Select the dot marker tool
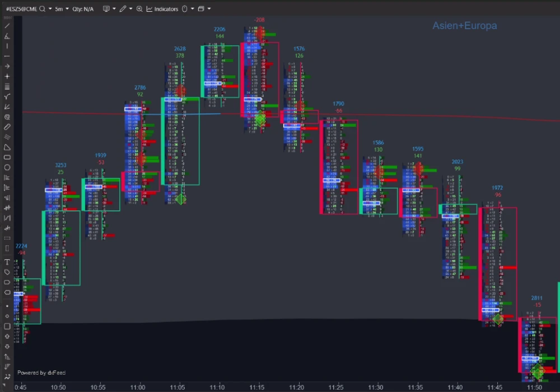The width and height of the screenshot is (560, 392). 7,306
